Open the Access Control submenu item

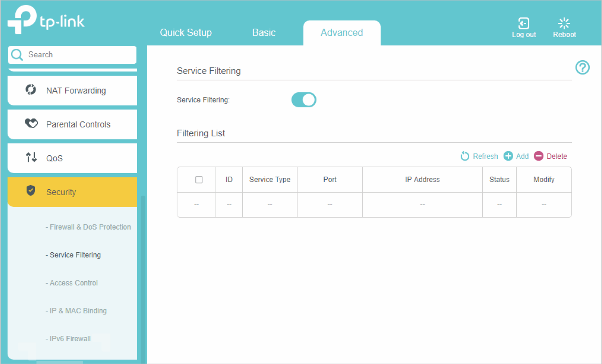coord(73,283)
